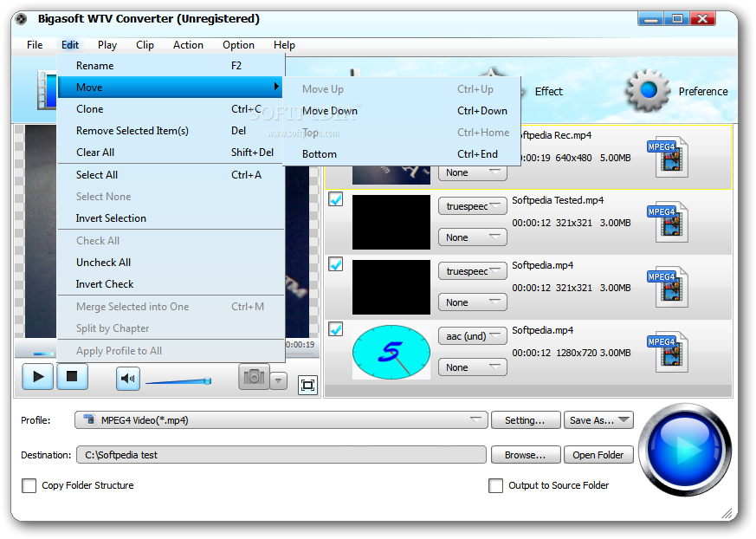Viewport: 756px width, 539px height.
Task: Choose Move Down in submenu
Action: 402,111
